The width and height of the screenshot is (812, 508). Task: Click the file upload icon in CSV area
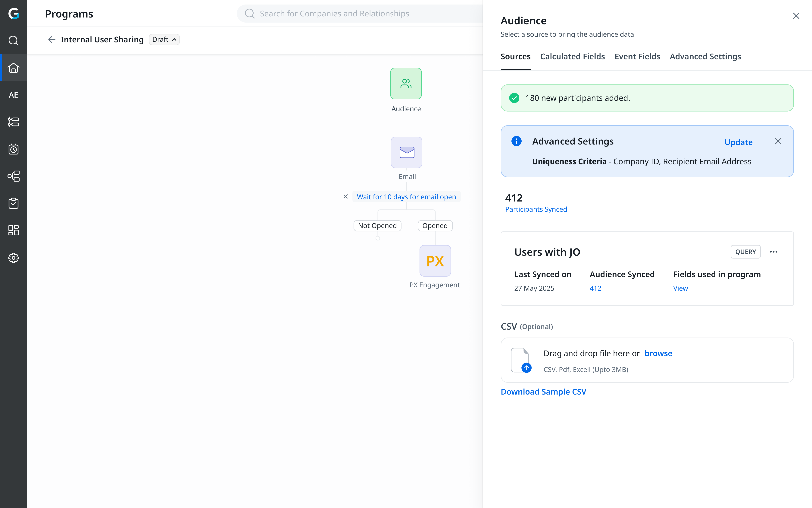pyautogui.click(x=521, y=360)
